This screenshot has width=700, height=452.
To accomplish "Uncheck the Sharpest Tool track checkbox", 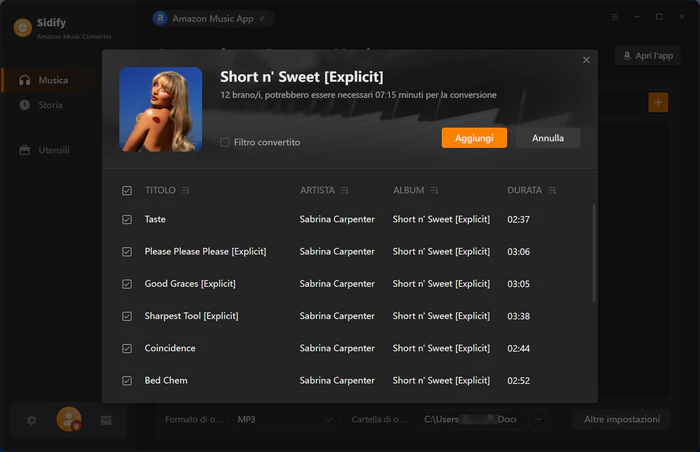I will click(x=127, y=316).
